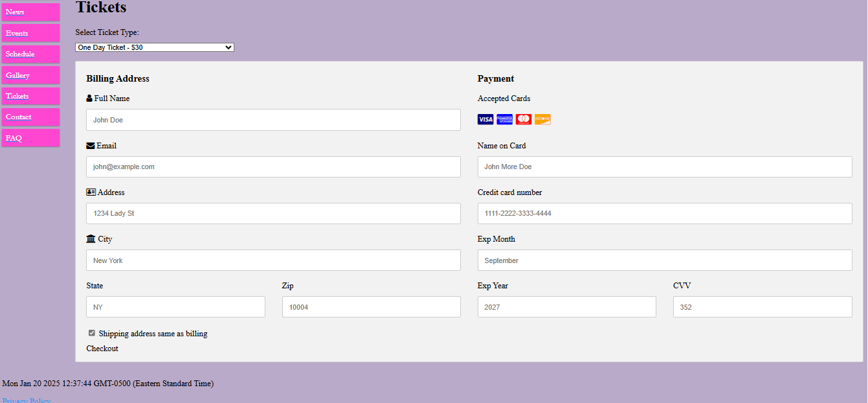This screenshot has width=868, height=403.
Task: Click the Checkout button
Action: 102,349
